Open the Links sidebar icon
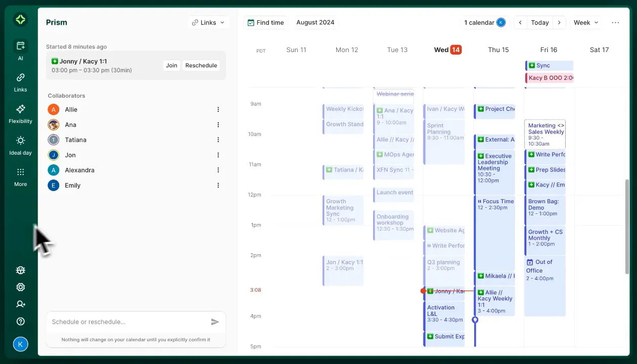This screenshot has width=637, height=364. (x=20, y=77)
